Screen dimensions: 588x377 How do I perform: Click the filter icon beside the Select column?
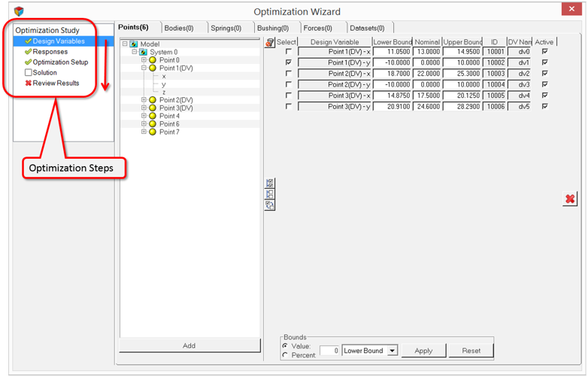[269, 42]
